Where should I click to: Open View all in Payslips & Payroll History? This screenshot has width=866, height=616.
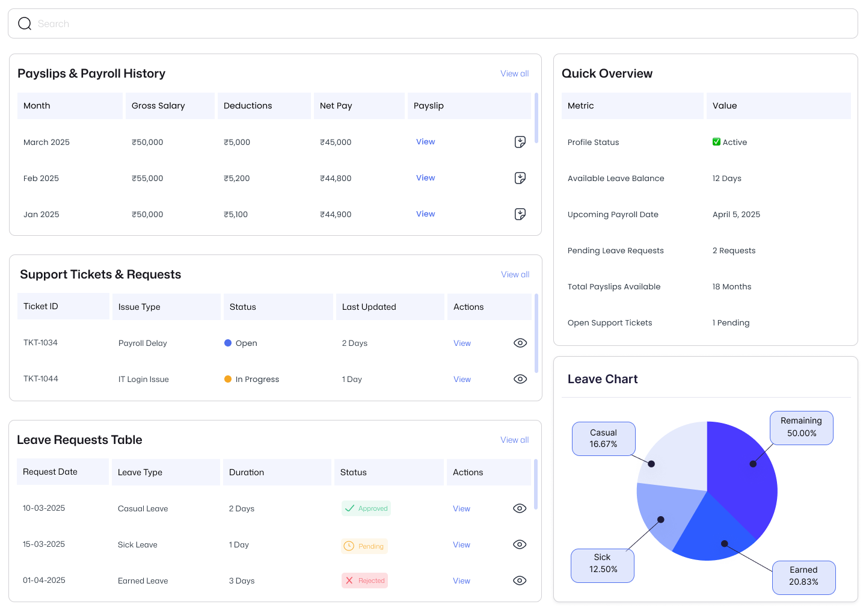514,73
